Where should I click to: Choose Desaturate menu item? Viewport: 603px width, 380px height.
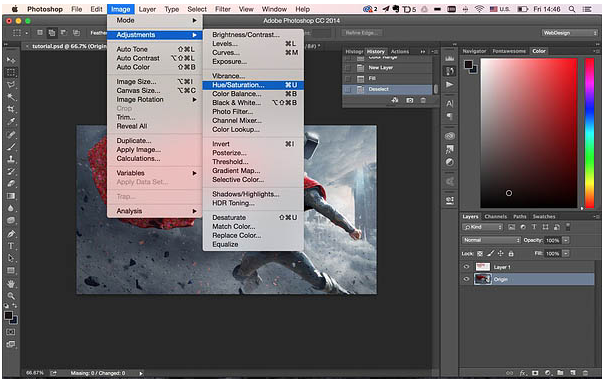click(253, 218)
